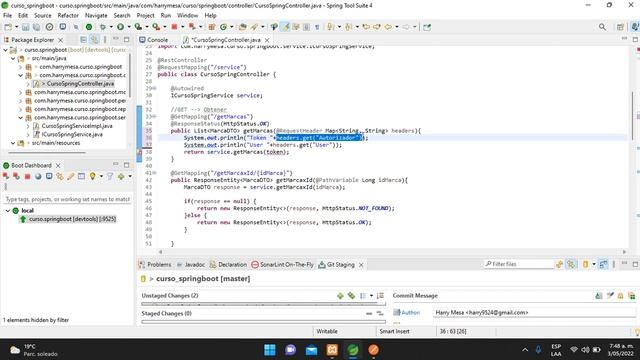Click Open Browser globe icon in Boot Dashboard
The image size is (640, 360).
(x=38, y=176)
